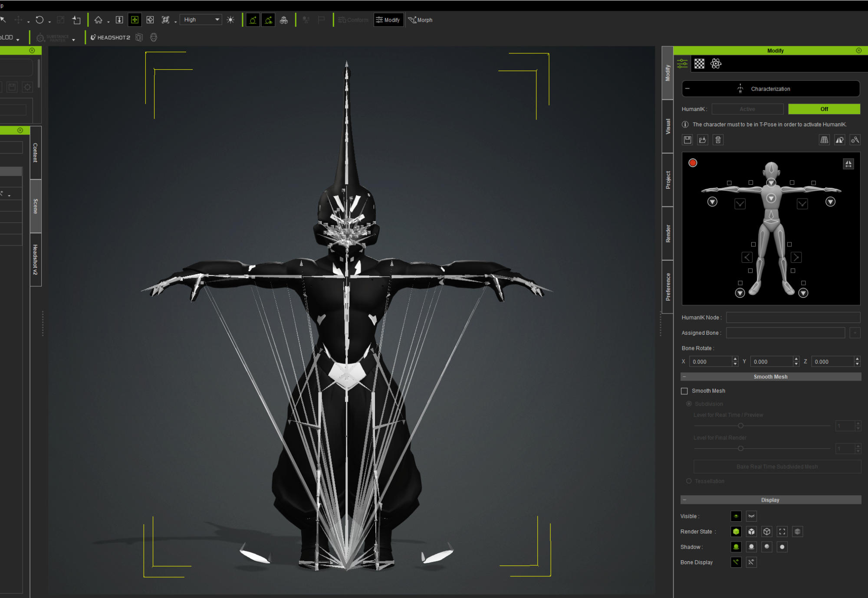Image resolution: width=868 pixels, height=598 pixels.
Task: Click the bone link icon above mannequin
Action: coord(855,140)
